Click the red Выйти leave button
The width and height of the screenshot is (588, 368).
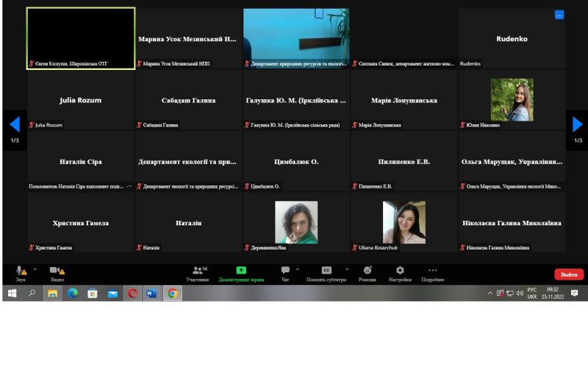click(x=569, y=275)
